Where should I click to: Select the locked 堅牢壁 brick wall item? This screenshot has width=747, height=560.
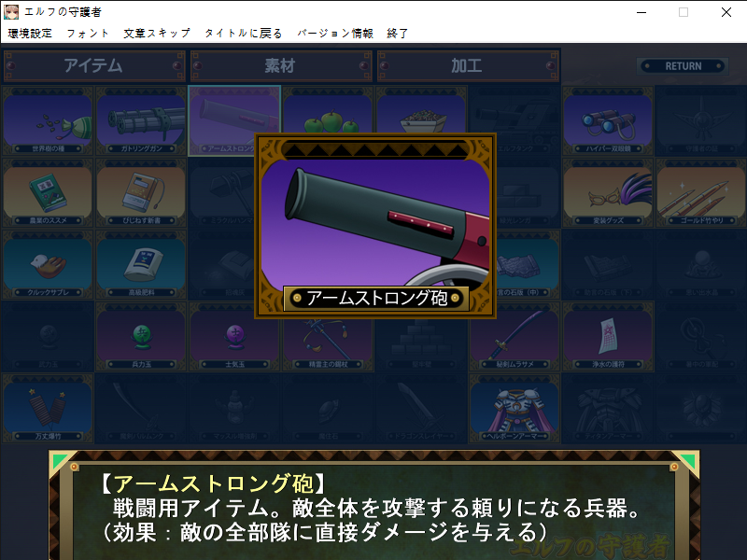click(x=421, y=343)
